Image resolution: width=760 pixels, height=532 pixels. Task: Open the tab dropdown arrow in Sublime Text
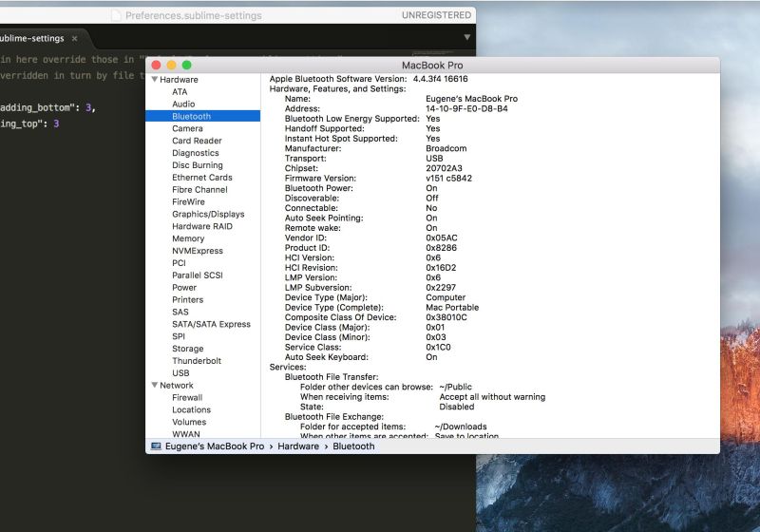[466, 37]
